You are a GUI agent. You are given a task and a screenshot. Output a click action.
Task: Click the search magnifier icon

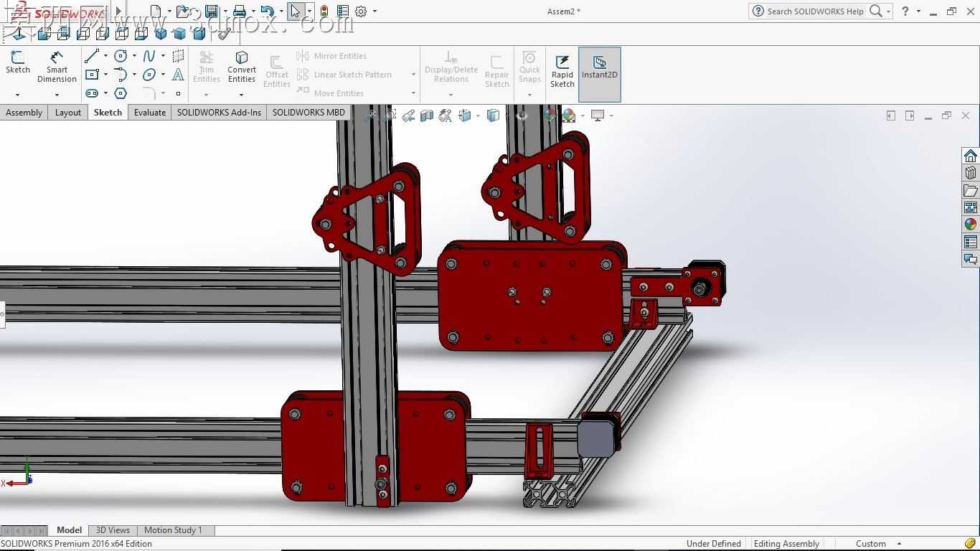876,11
